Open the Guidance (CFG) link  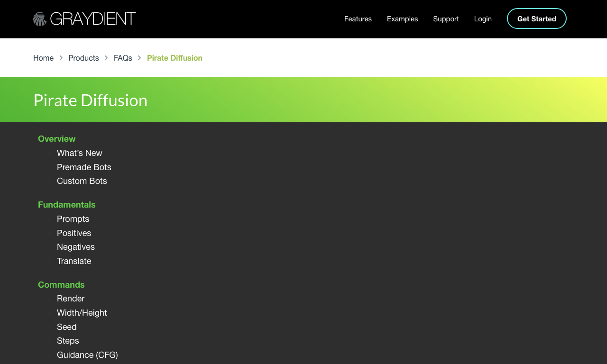coord(87,355)
